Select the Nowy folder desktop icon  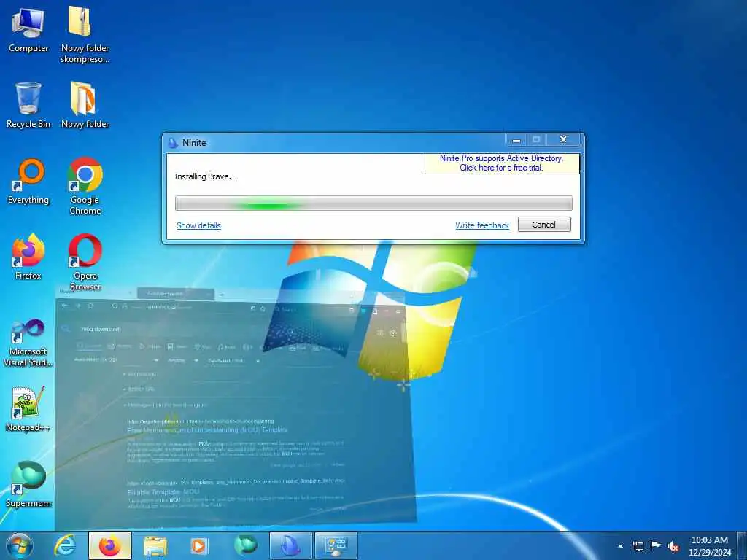point(85,105)
